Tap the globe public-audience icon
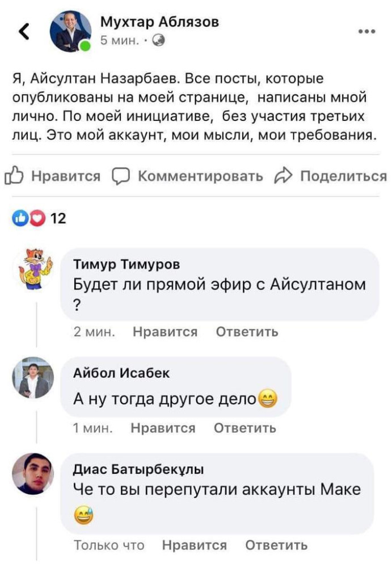392x568 pixels. coord(159,40)
